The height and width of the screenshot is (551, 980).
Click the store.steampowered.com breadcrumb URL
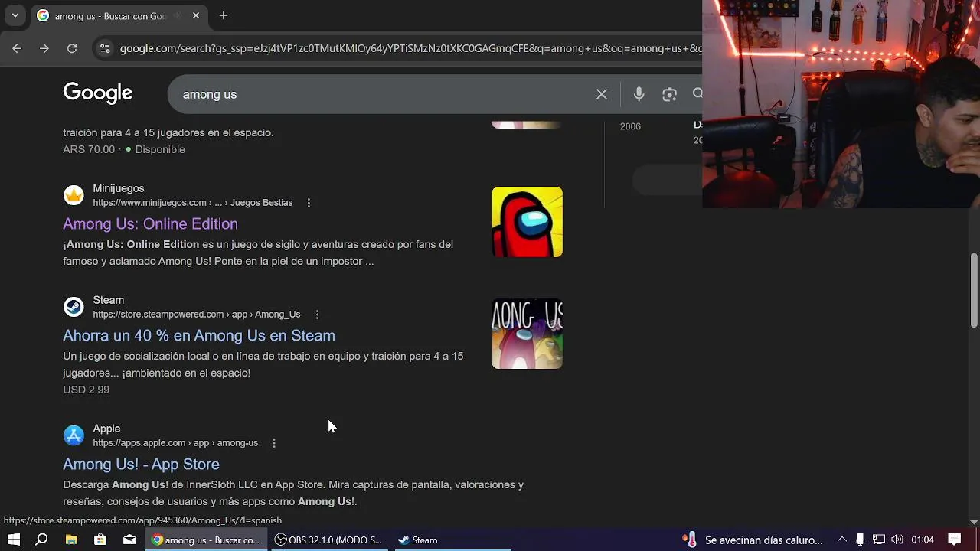pos(197,315)
